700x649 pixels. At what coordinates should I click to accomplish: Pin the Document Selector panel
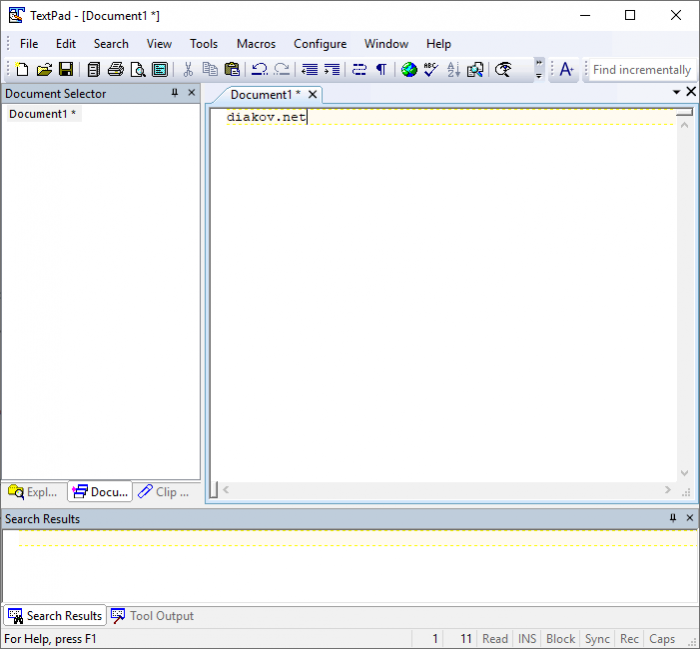[x=175, y=93]
